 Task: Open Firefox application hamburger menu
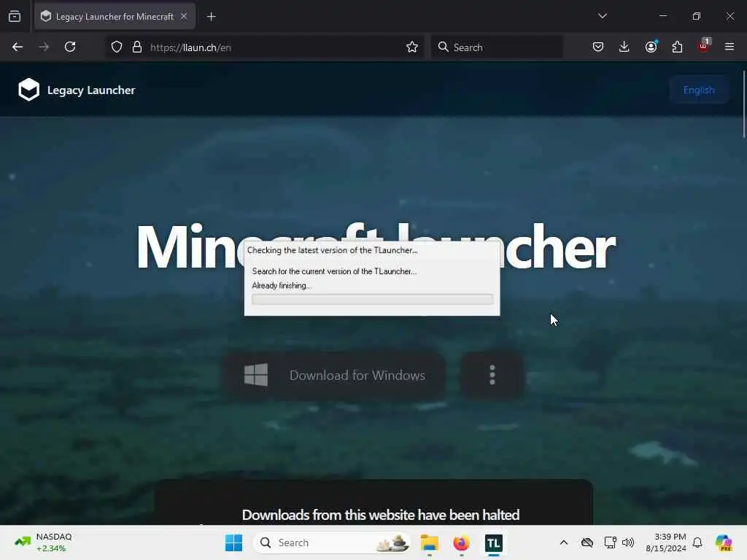729,47
